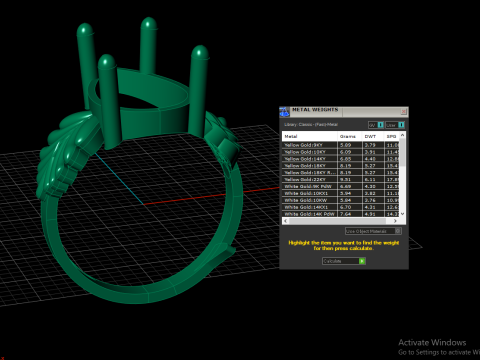Toggle the SW button in Metal Weights
The width and height of the screenshot is (480, 360).
point(376,125)
